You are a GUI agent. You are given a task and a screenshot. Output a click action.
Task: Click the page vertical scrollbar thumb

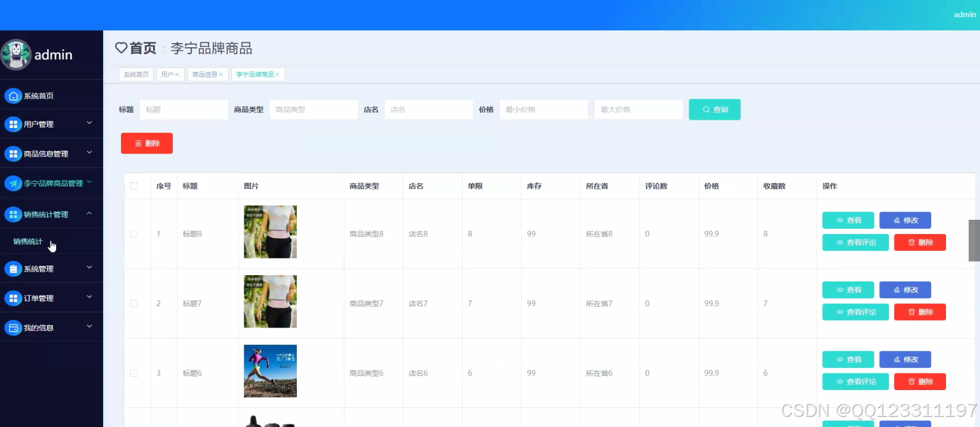pyautogui.click(x=974, y=241)
